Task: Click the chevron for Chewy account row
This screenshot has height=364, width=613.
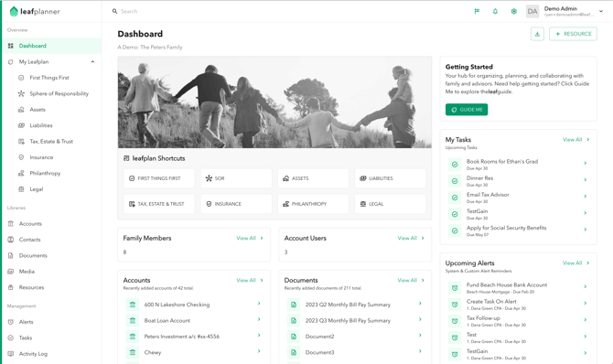Action: click(259, 351)
